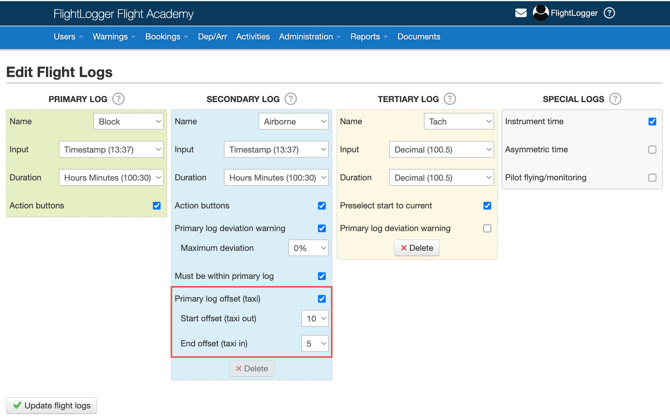Uncheck the Instrument time checkbox
Screen dimensions: 670x418
click(x=652, y=121)
